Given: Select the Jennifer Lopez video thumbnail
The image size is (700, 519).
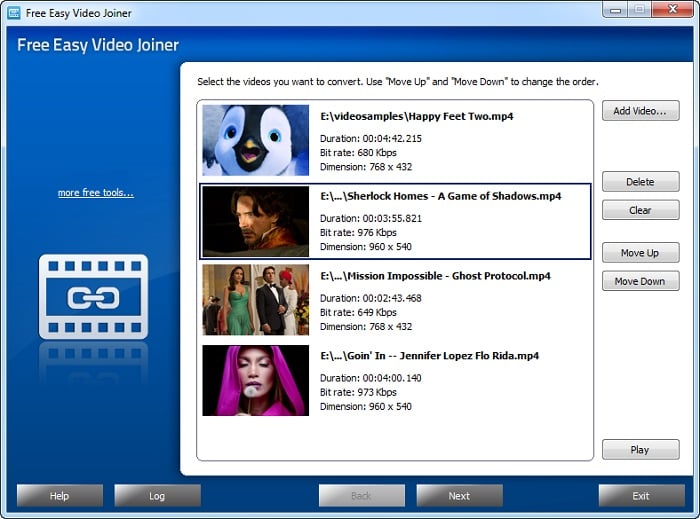Looking at the screenshot, I should [255, 380].
